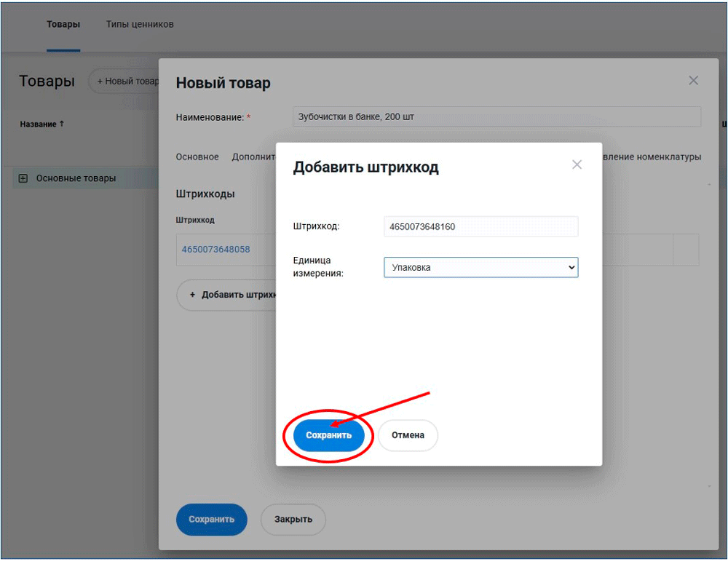Open the partially hidden Дополнительно tab

pyautogui.click(x=253, y=157)
